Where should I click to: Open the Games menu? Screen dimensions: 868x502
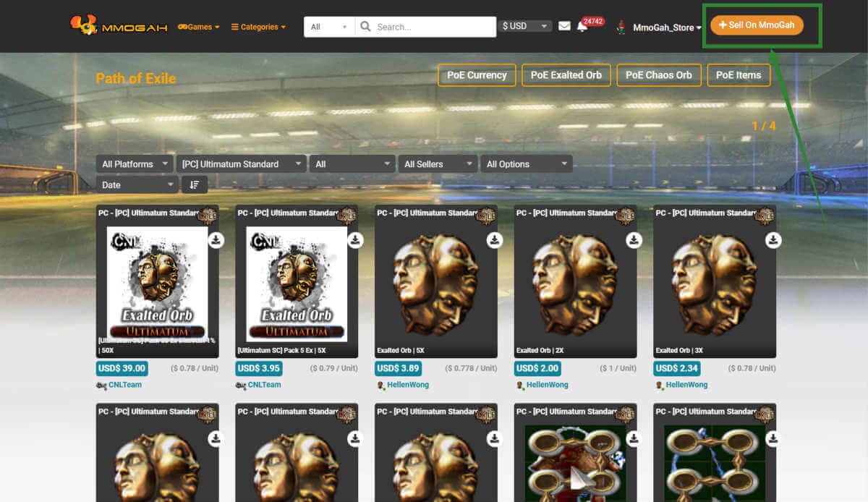click(199, 27)
